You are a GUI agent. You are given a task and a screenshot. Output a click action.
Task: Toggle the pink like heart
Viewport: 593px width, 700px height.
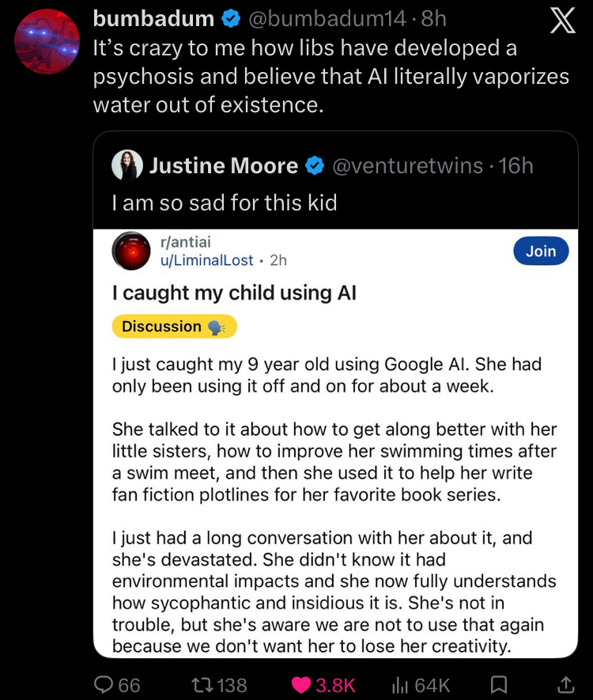tap(301, 684)
